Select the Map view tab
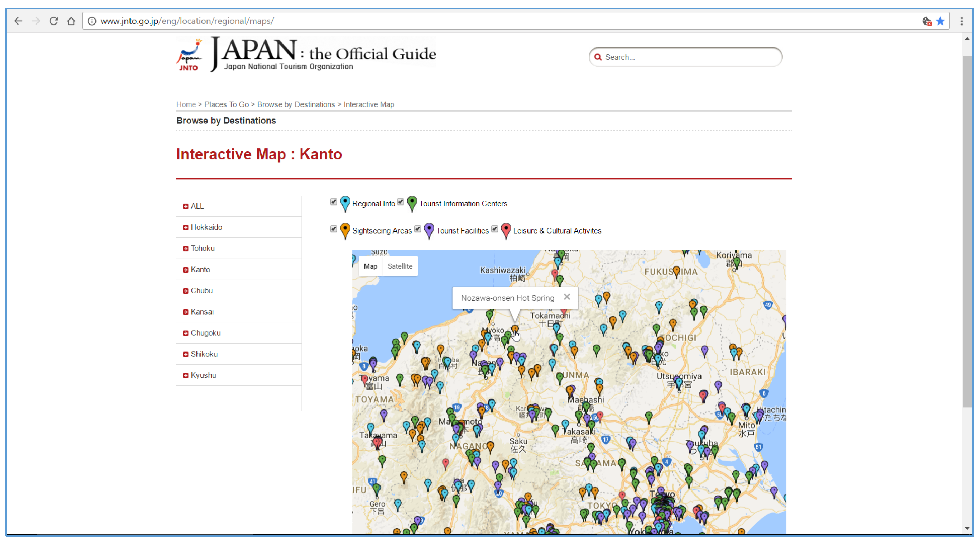This screenshot has width=980, height=543. tap(370, 266)
